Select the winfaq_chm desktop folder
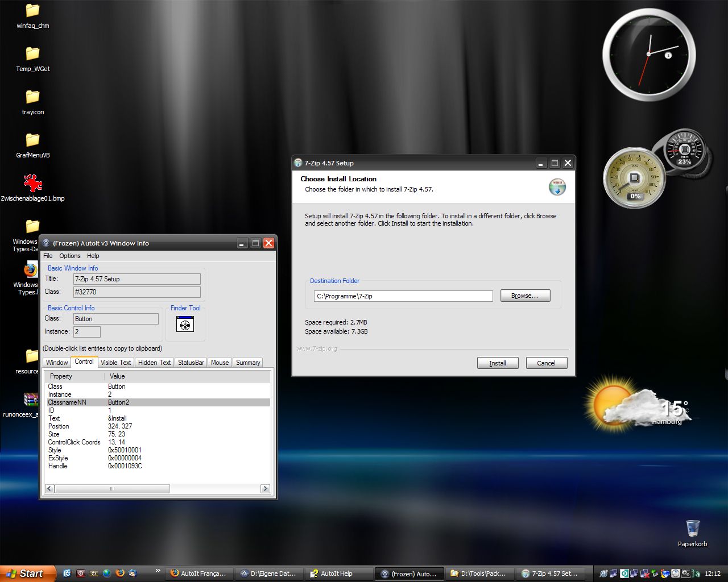This screenshot has height=582, width=728. click(32, 11)
